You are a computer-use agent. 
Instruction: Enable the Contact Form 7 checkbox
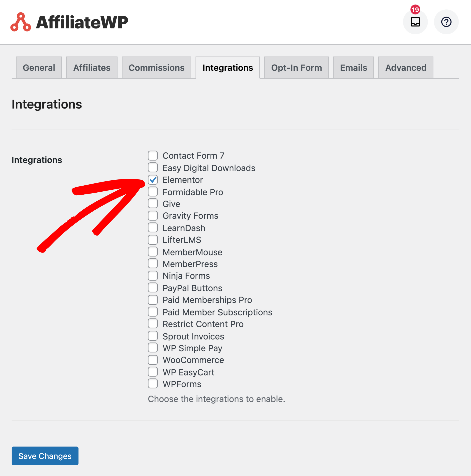153,155
